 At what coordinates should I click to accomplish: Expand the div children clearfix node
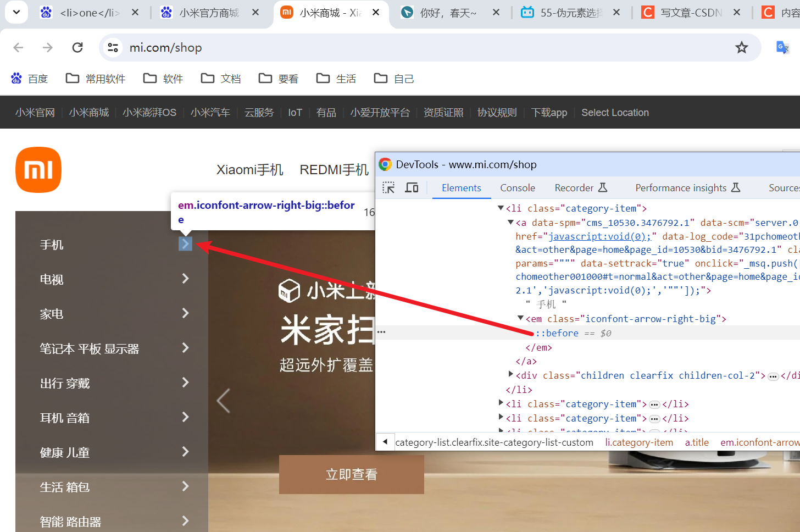point(511,374)
